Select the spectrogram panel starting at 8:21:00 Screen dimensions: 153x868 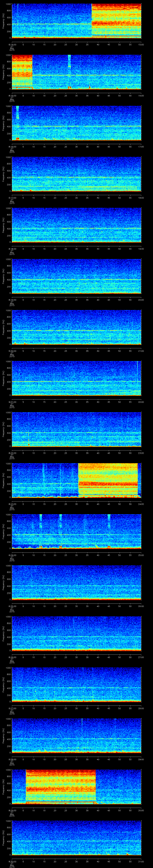point(76,378)
